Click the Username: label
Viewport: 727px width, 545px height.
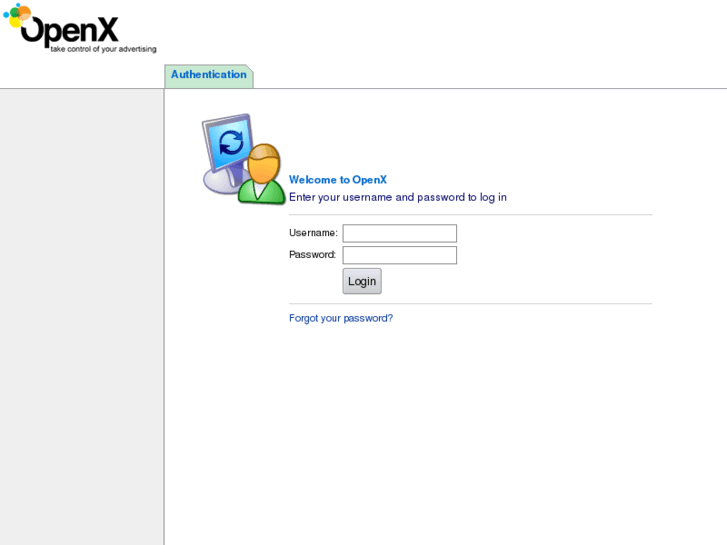tap(313, 233)
